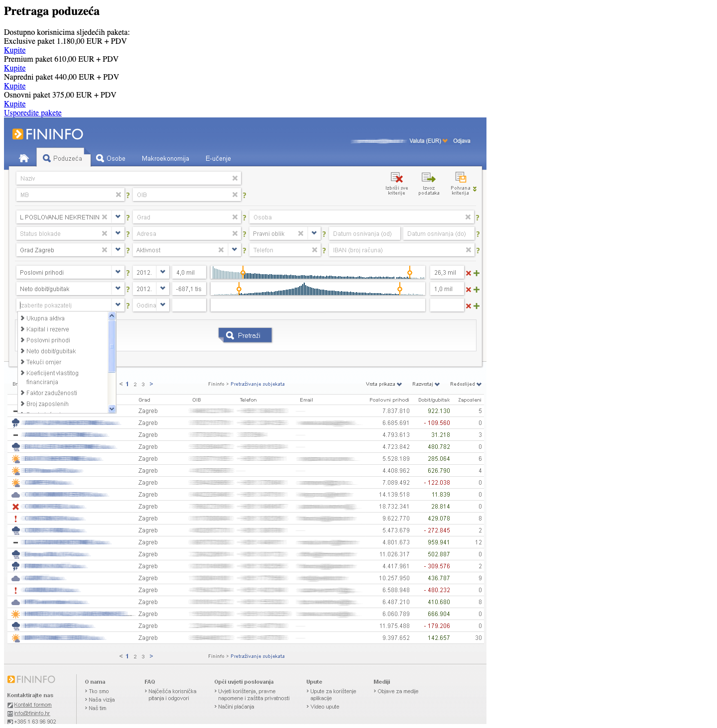The height and width of the screenshot is (728, 717).
Task: Switch to the Osobe tab
Action: click(x=111, y=158)
